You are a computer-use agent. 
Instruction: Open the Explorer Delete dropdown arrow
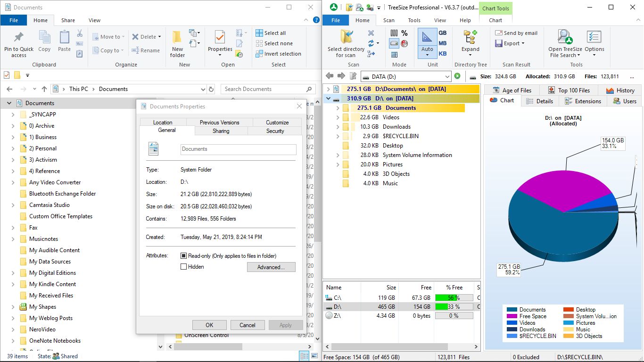(x=159, y=37)
